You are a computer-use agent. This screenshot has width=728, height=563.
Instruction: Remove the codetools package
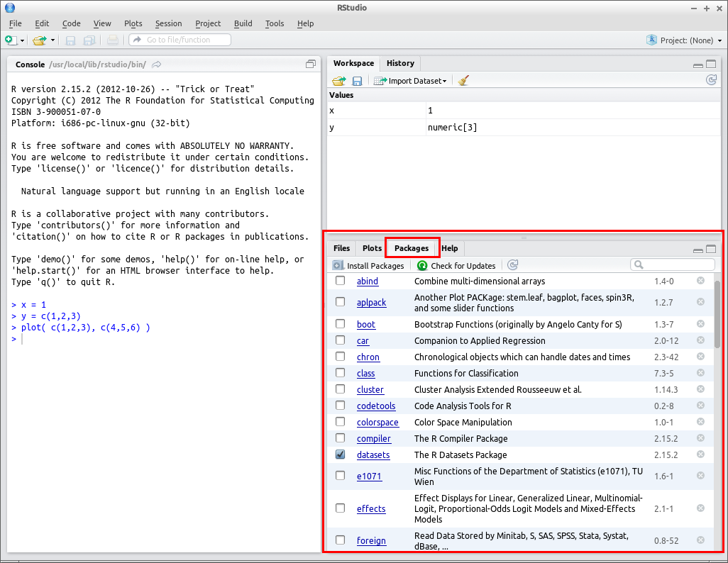pos(700,405)
